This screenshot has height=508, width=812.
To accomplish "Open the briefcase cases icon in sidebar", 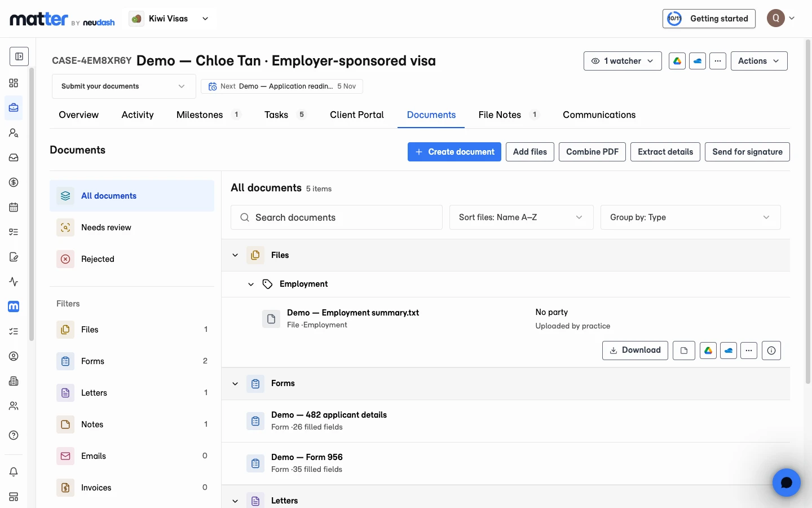I will click(x=14, y=108).
